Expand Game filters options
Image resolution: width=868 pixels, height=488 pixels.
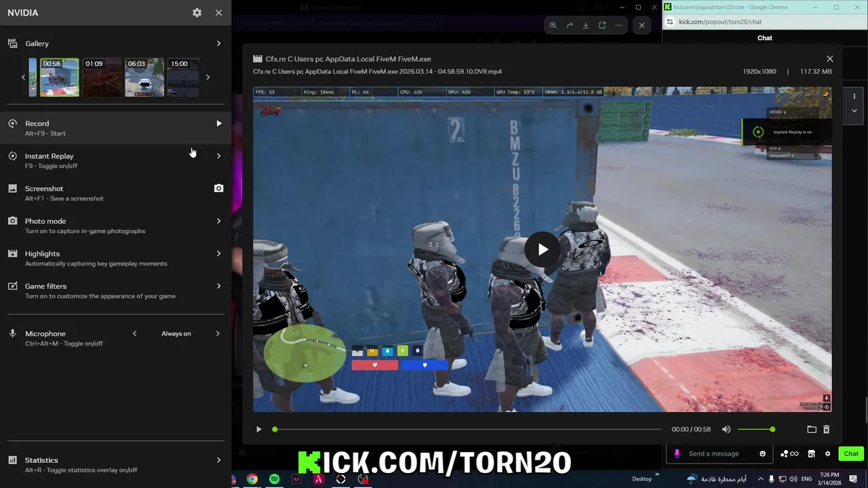218,286
